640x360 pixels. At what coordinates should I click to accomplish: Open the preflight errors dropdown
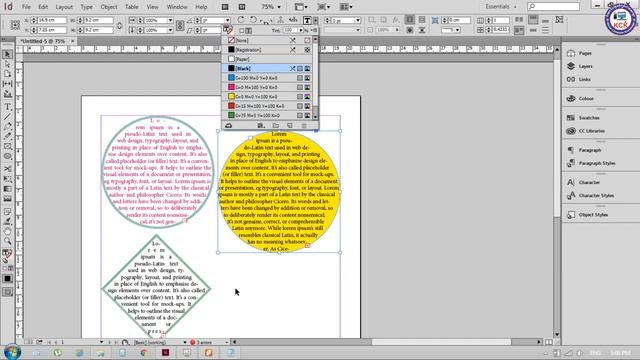point(227,342)
